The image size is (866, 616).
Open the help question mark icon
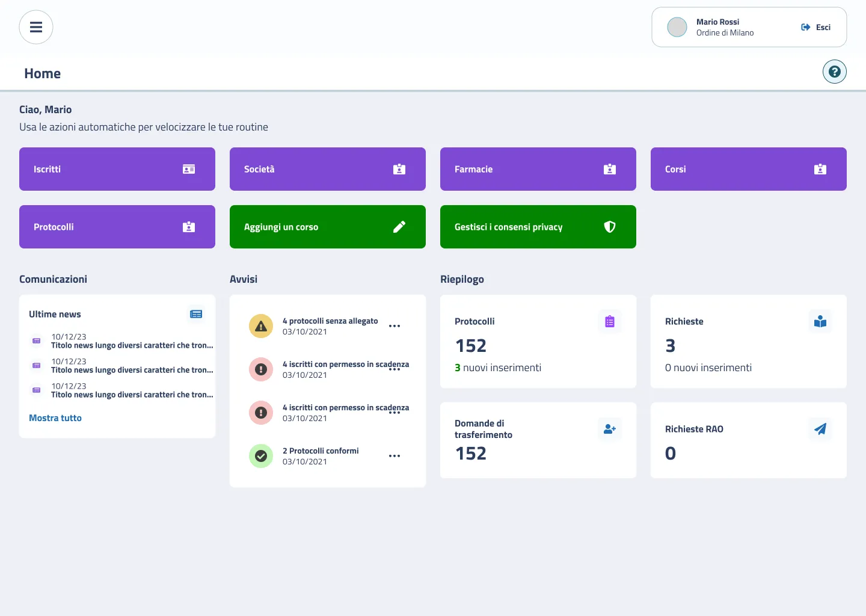coord(835,72)
